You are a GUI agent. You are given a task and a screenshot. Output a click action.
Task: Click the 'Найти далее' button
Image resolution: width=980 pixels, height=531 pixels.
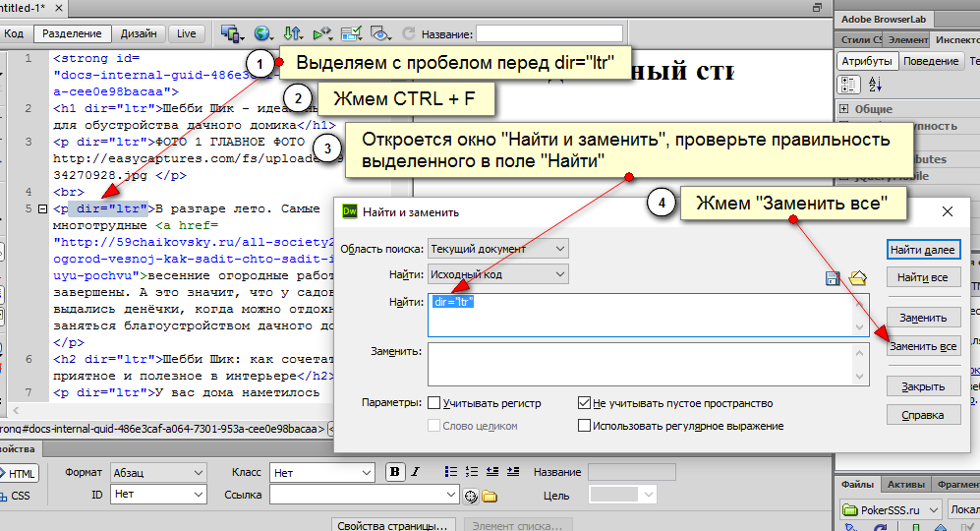point(924,251)
